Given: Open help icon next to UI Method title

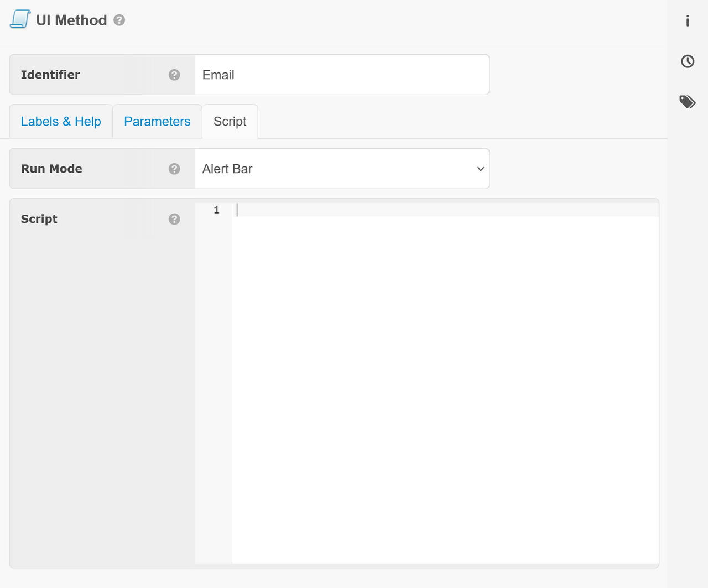Looking at the screenshot, I should [x=119, y=20].
